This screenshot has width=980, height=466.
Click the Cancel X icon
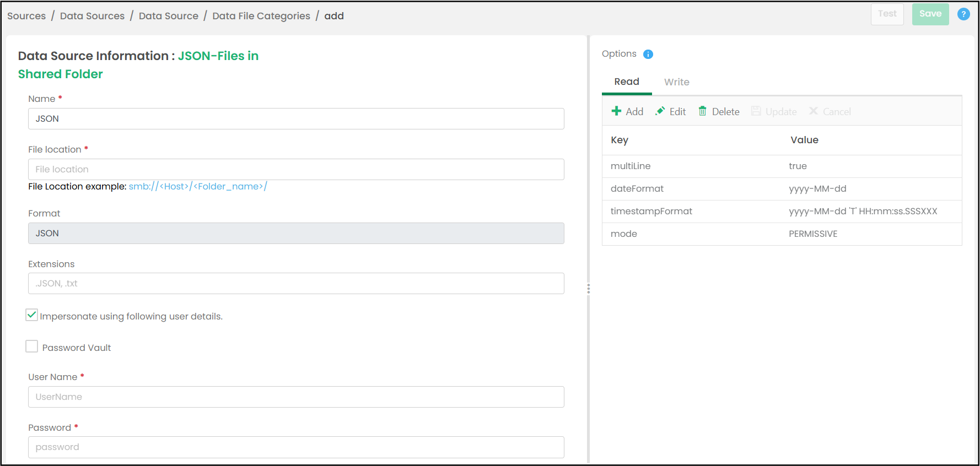[x=813, y=111]
